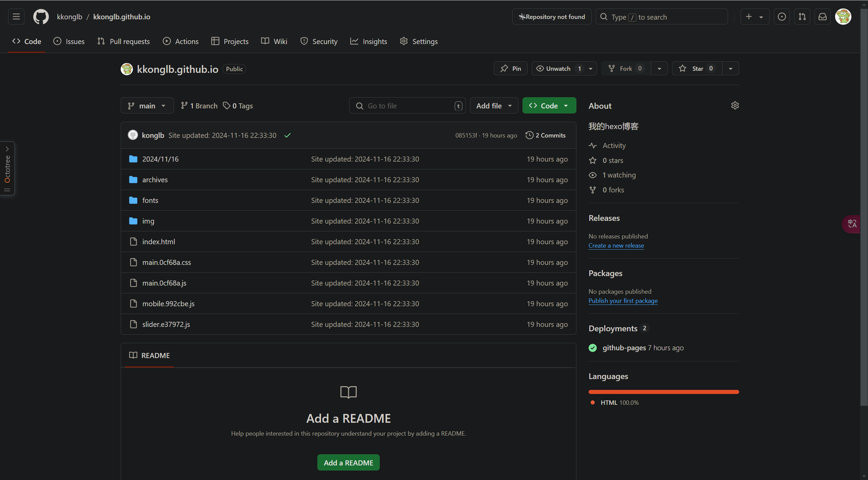Edit About details via gear icon

click(x=735, y=106)
